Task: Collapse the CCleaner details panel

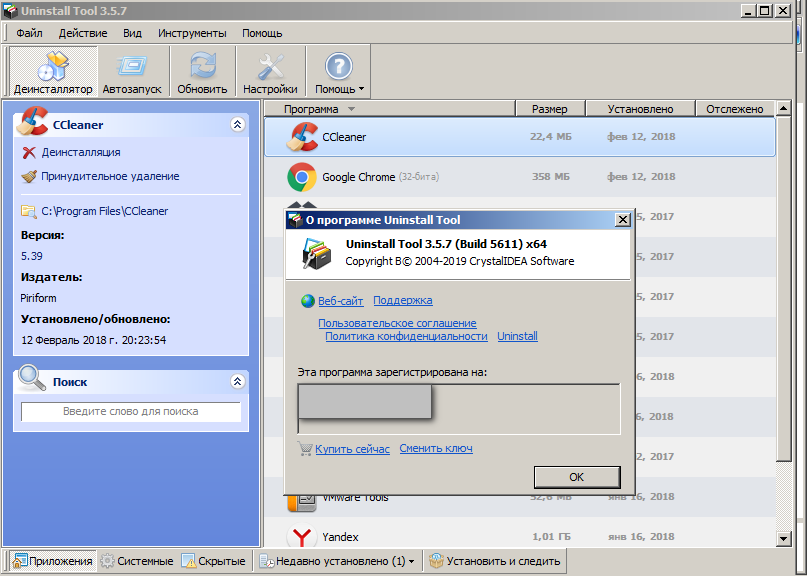Action: tap(237, 125)
